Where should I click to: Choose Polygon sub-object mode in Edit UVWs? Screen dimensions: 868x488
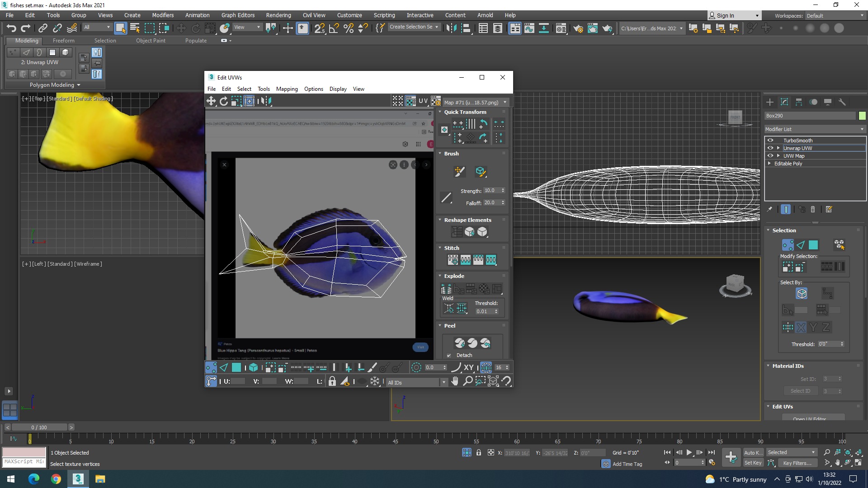point(236,368)
